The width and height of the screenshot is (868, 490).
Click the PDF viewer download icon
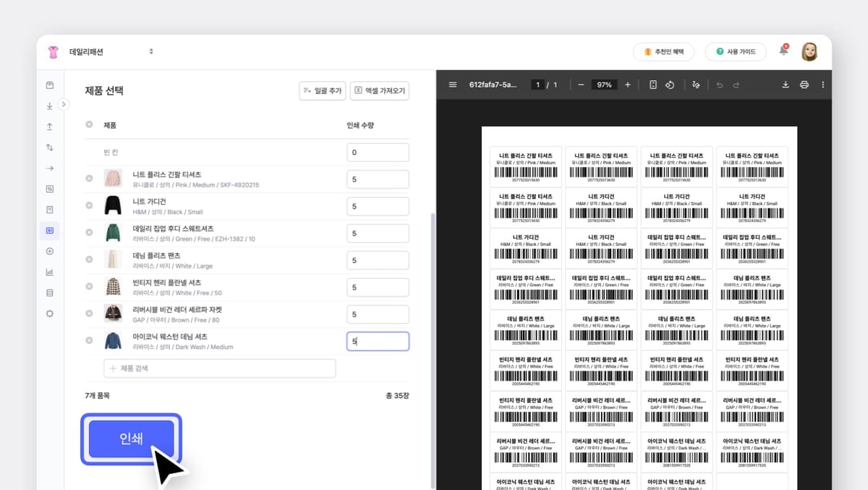pos(786,85)
